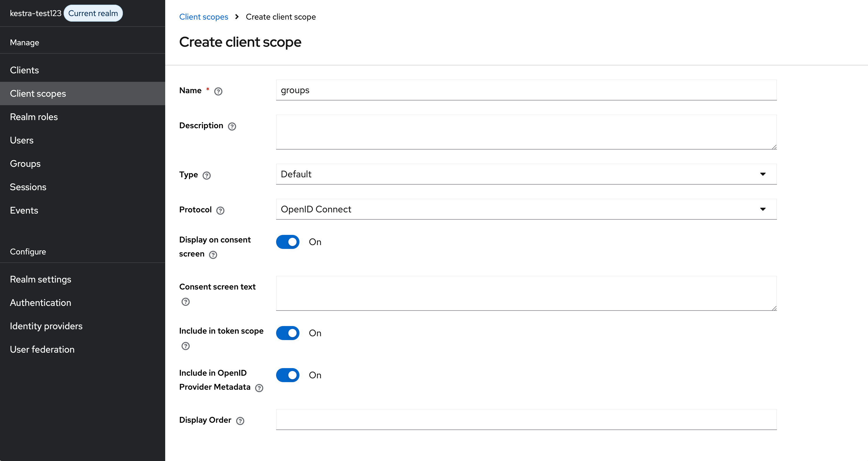Click inside the Consent screen text field
The height and width of the screenshot is (461, 868).
point(526,293)
